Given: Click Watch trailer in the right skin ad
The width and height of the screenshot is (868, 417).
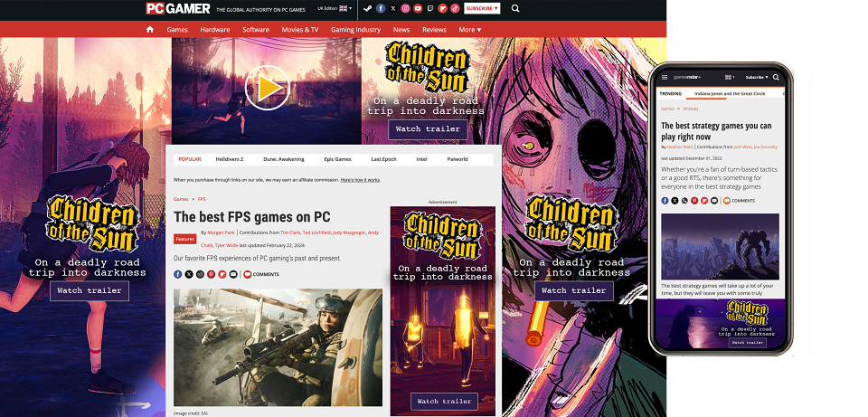Looking at the screenshot, I should (x=573, y=290).
